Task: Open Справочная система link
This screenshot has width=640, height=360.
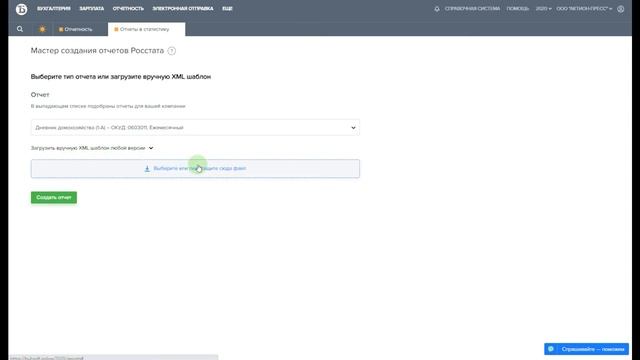Action: 472,9
